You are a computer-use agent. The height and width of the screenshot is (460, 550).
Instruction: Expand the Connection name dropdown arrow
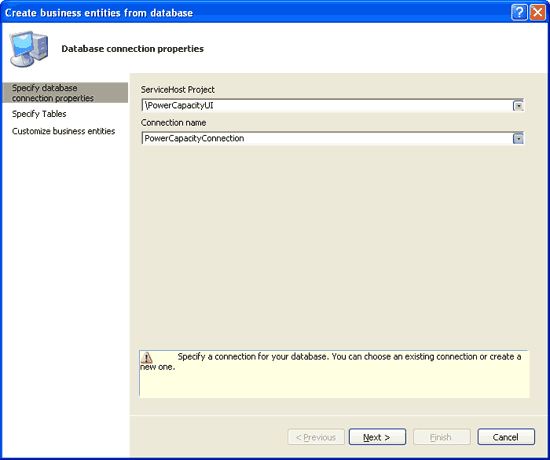pos(518,139)
